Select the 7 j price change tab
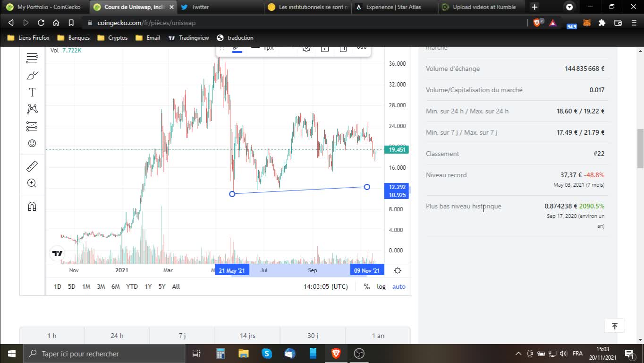This screenshot has width=644, height=363. pyautogui.click(x=182, y=336)
